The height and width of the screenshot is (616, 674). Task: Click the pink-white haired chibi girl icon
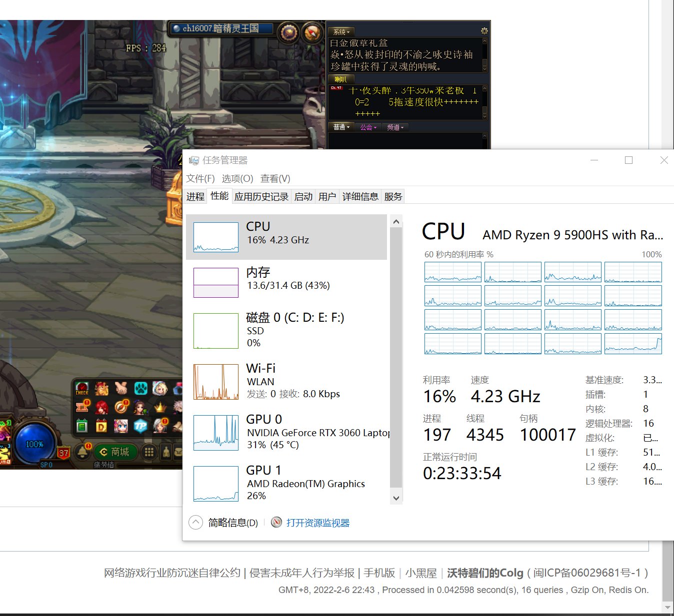(121, 426)
